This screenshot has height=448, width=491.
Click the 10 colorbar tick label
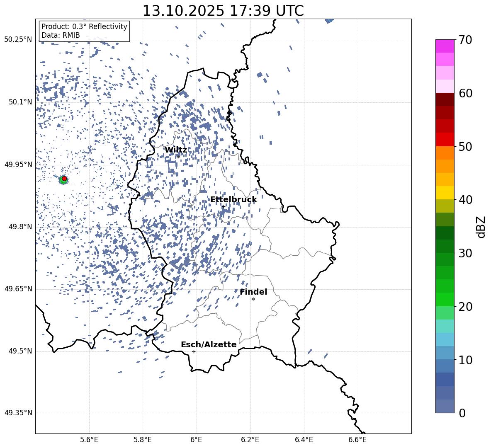pos(465,360)
